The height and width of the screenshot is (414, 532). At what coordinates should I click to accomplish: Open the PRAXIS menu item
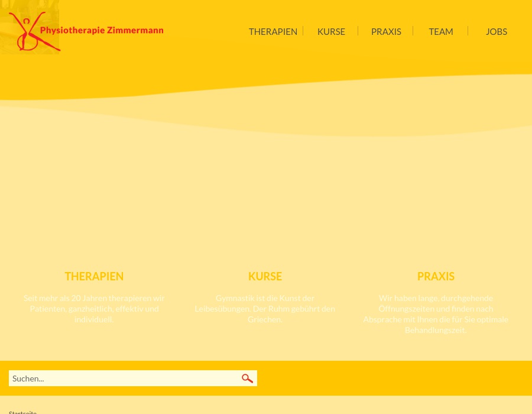[386, 31]
